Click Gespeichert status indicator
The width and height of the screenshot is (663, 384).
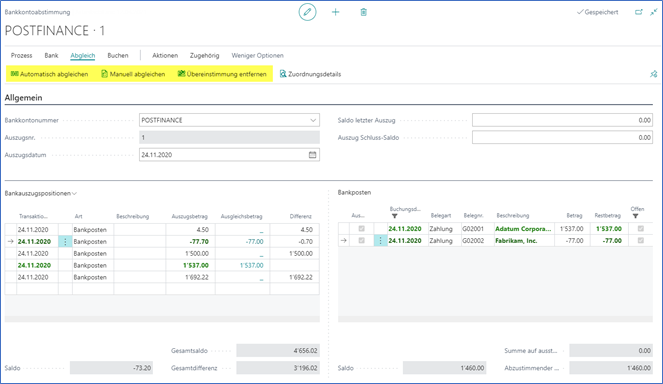(x=597, y=12)
